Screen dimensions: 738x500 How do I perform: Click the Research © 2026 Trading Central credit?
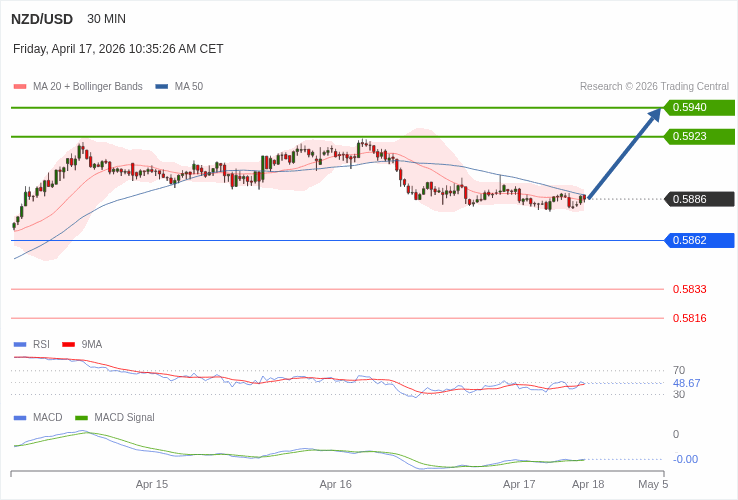click(x=654, y=87)
